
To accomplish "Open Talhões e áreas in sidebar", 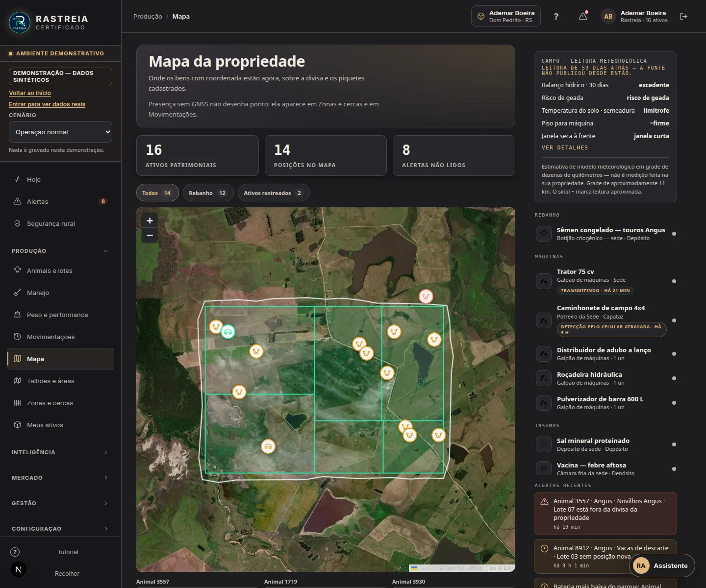I will tap(60, 381).
